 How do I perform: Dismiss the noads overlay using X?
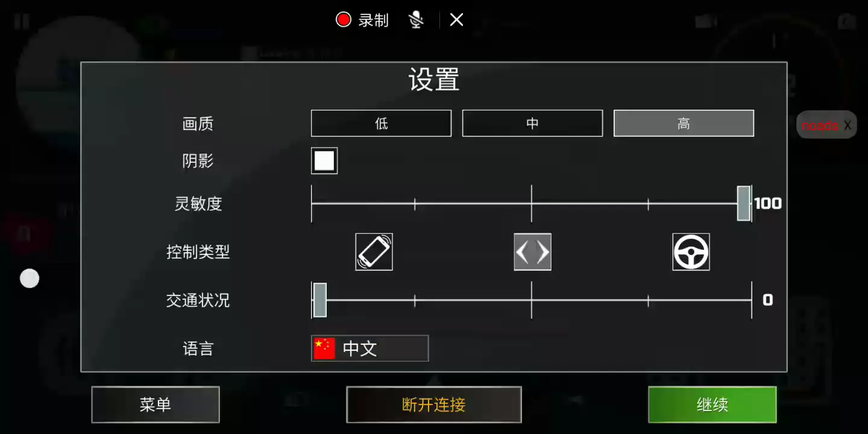[848, 125]
